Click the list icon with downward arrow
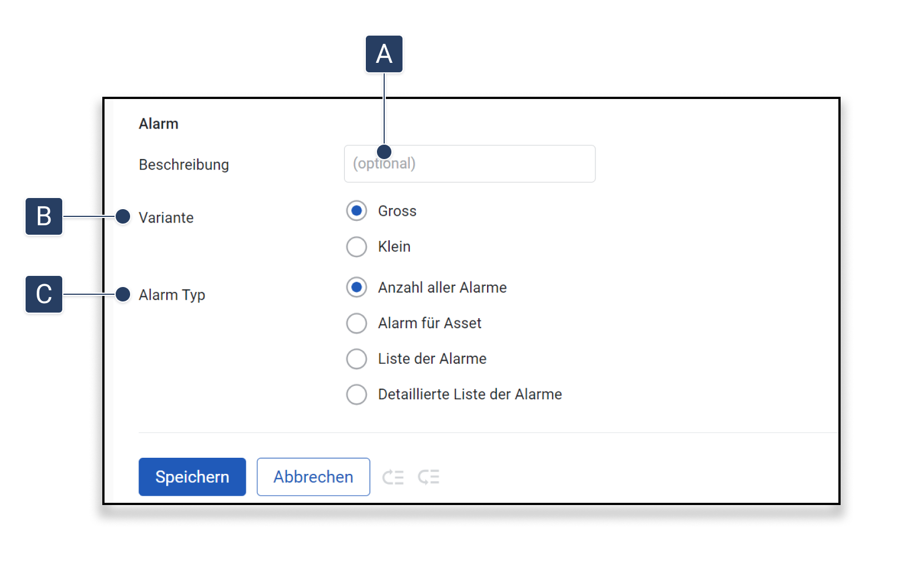The height and width of the screenshot is (574, 924). pos(429,477)
